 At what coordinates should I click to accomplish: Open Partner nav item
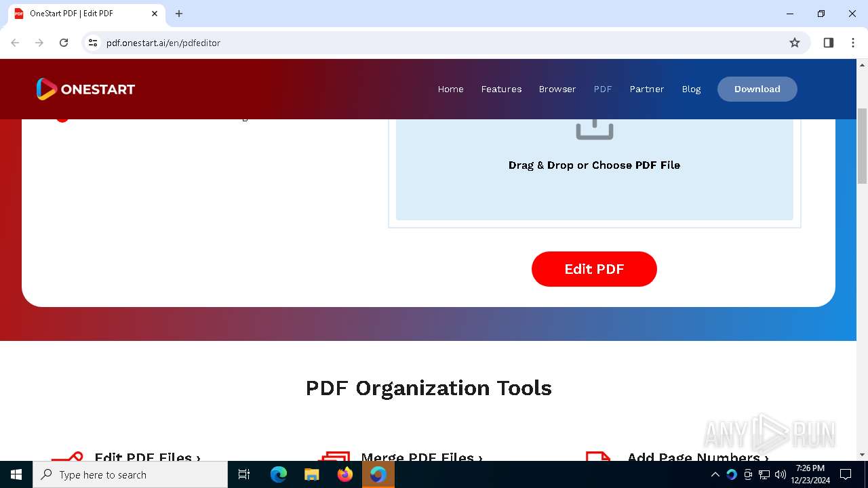pyautogui.click(x=647, y=89)
